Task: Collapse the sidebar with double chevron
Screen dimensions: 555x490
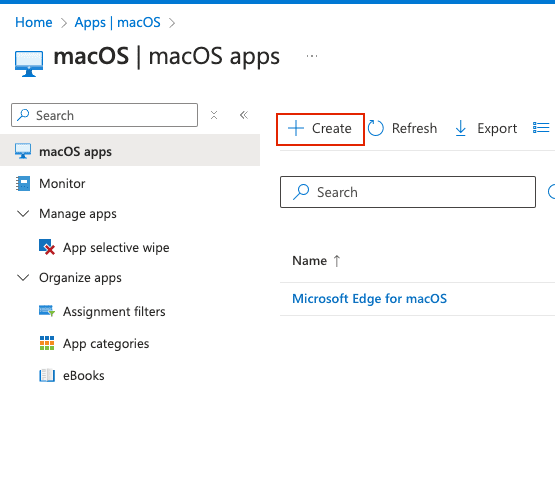Action: tap(244, 115)
